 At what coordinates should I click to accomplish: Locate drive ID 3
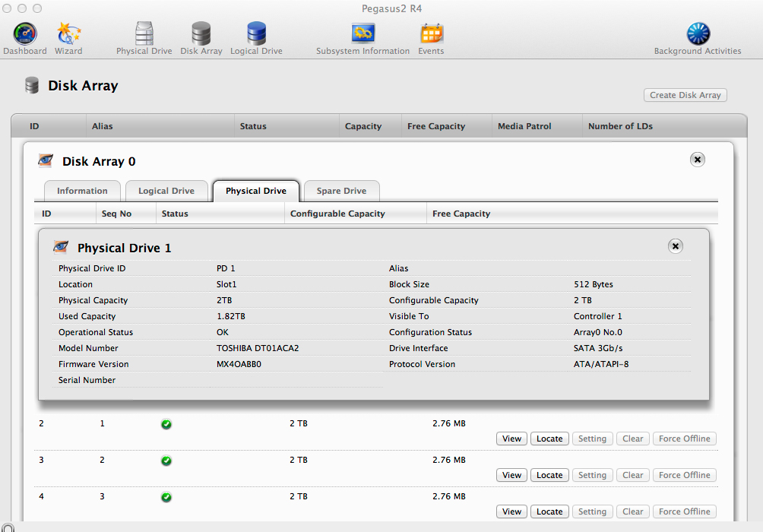pos(549,475)
